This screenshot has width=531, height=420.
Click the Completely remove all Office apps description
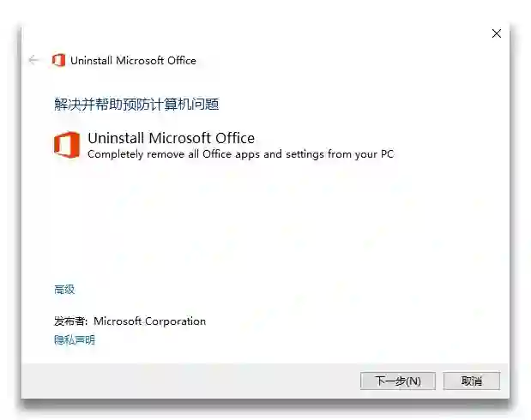(241, 154)
